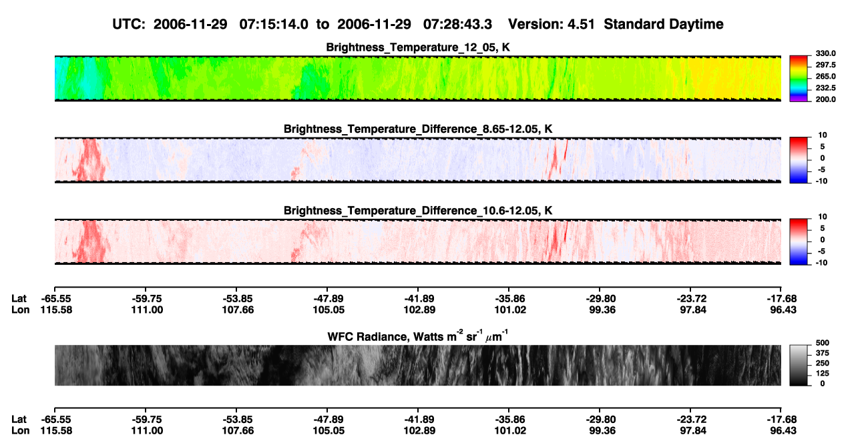Click latitude -17.68 above the WFC panel

(x=781, y=299)
